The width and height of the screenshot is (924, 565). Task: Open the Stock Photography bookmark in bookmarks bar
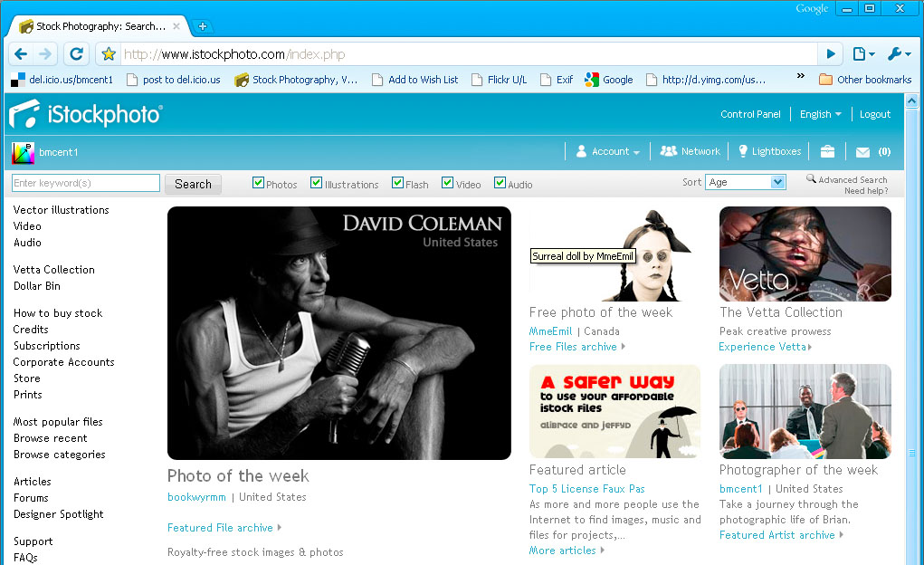(296, 80)
